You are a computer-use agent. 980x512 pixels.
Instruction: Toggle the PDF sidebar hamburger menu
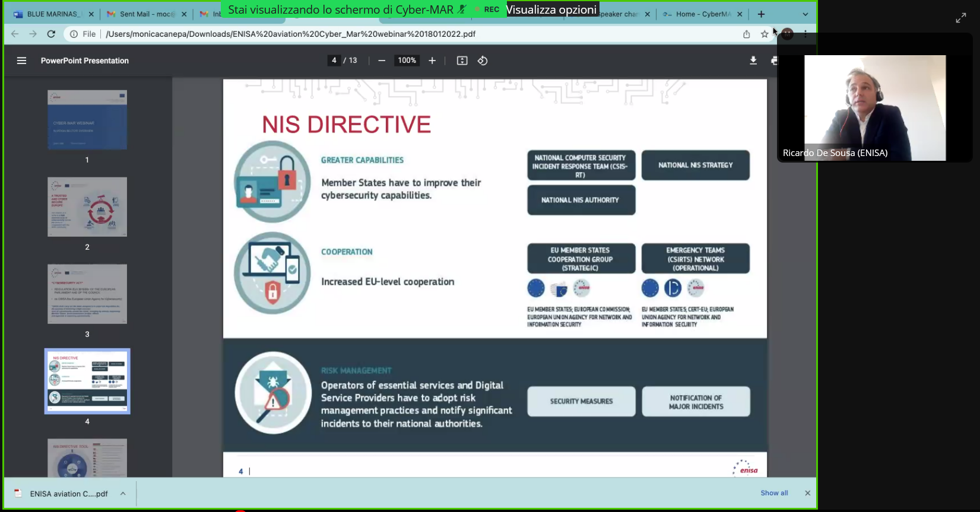[21, 61]
